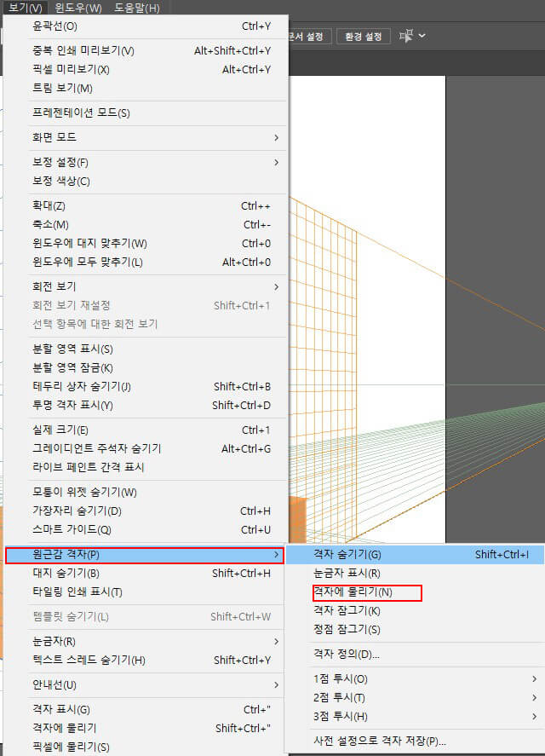Expand the 회전 보기 submenu
The height and width of the screenshot is (756, 545).
tap(145, 287)
